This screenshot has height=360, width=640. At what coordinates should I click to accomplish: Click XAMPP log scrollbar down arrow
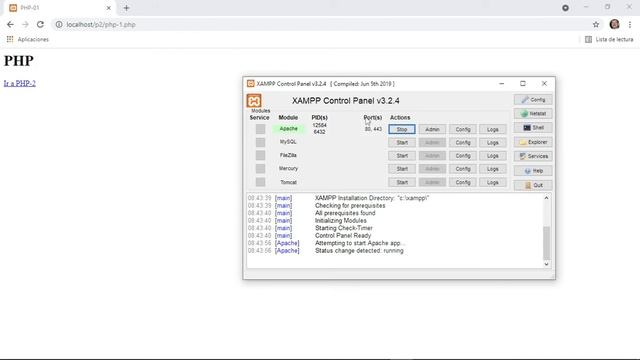click(547, 264)
